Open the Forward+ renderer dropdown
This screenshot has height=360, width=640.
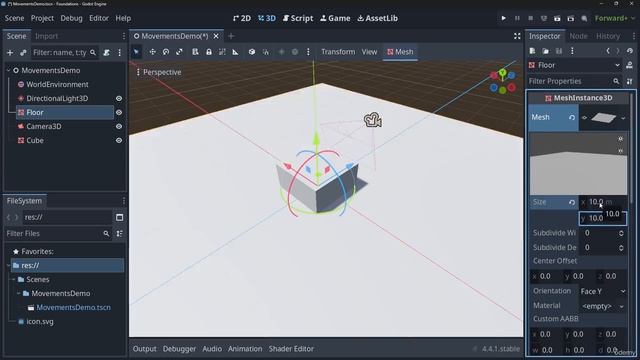[615, 18]
